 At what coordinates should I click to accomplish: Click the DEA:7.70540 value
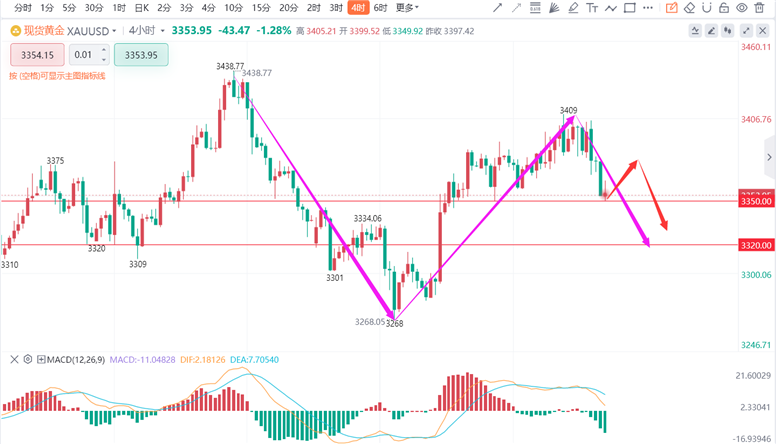click(x=255, y=360)
